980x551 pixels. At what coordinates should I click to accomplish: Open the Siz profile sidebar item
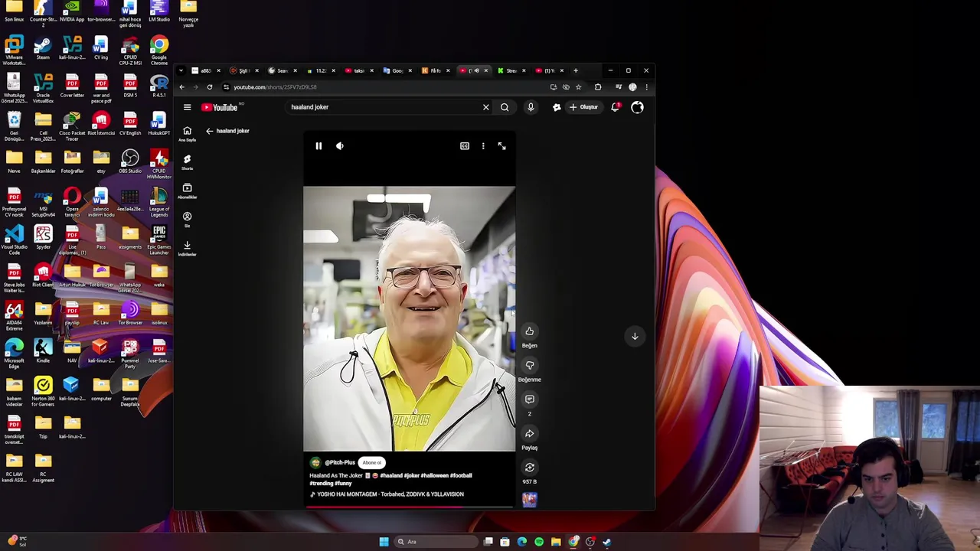(x=187, y=219)
